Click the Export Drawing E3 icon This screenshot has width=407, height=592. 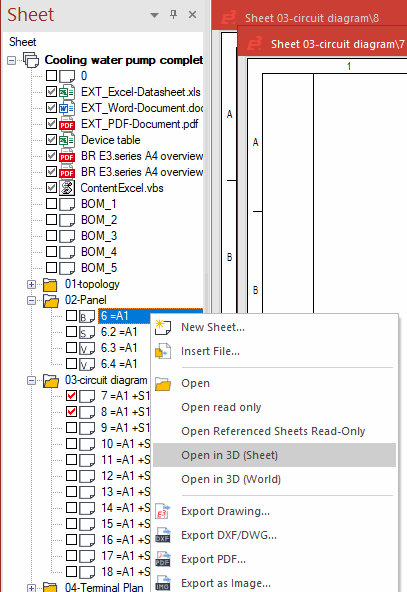(x=163, y=511)
